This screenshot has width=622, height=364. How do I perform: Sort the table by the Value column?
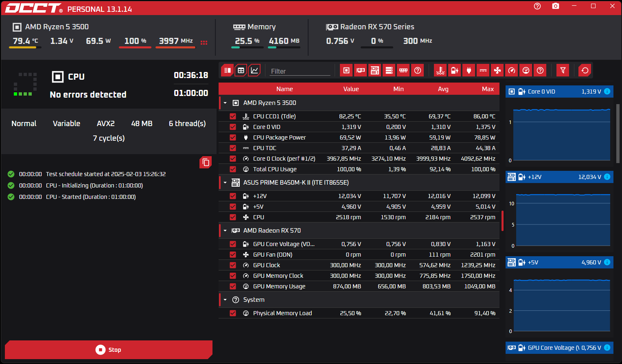351,89
